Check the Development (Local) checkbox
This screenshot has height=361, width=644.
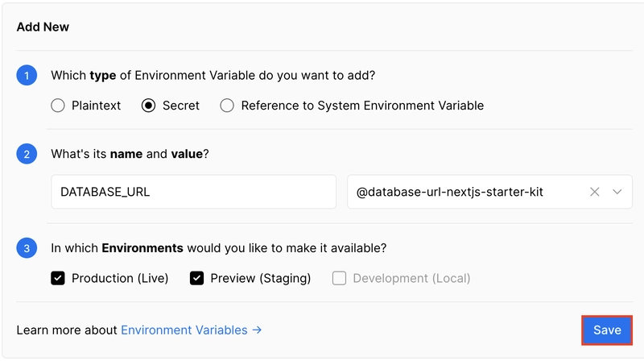coord(339,278)
